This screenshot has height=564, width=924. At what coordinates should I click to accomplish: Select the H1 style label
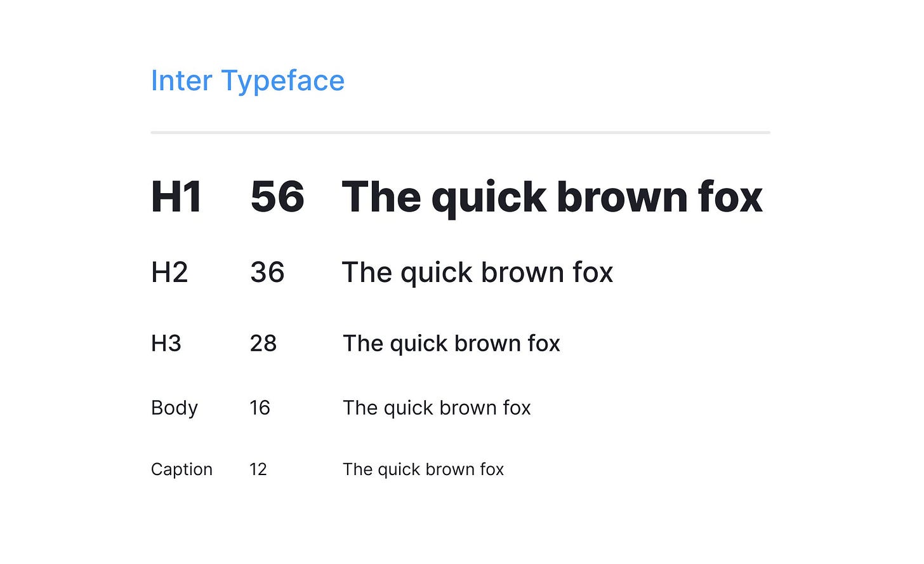176,197
